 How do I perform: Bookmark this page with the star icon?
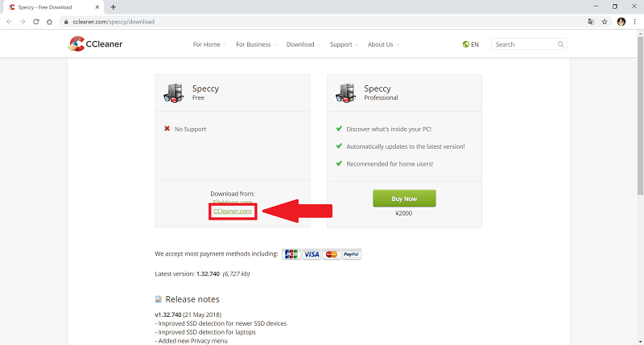click(x=605, y=22)
